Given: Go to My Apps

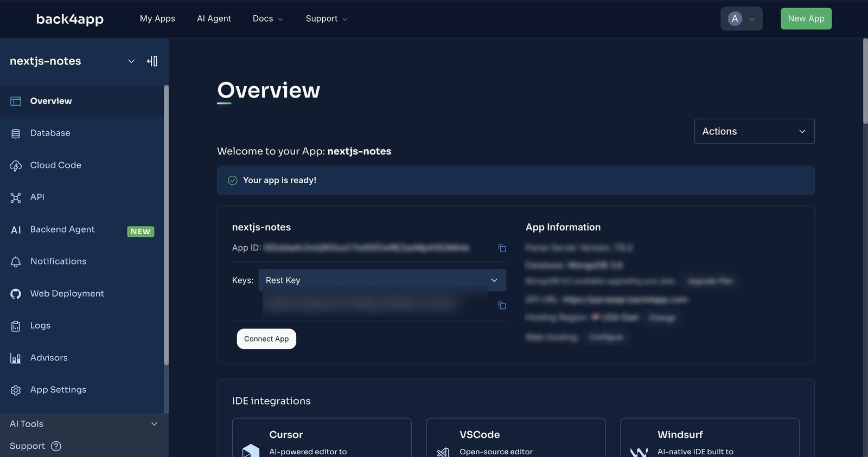Looking at the screenshot, I should click(x=157, y=19).
